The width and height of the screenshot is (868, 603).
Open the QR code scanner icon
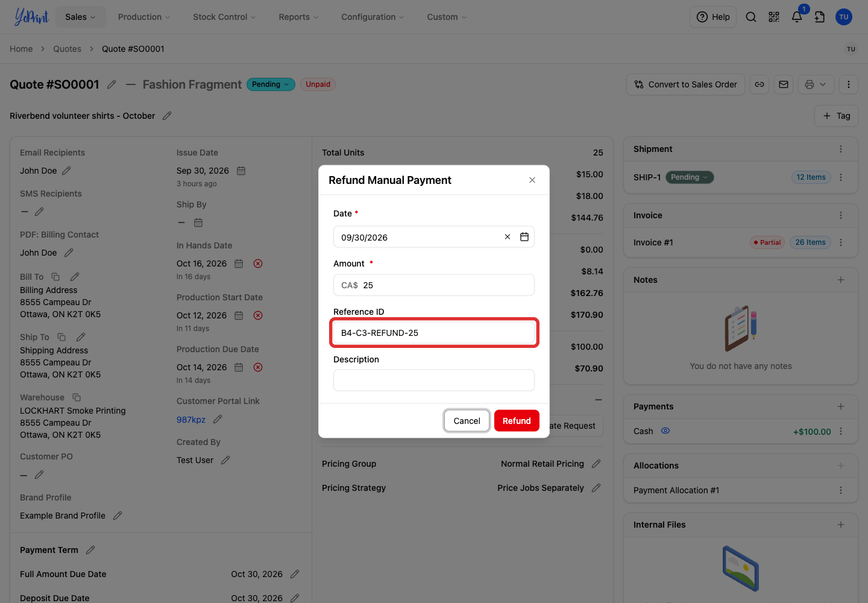[774, 17]
